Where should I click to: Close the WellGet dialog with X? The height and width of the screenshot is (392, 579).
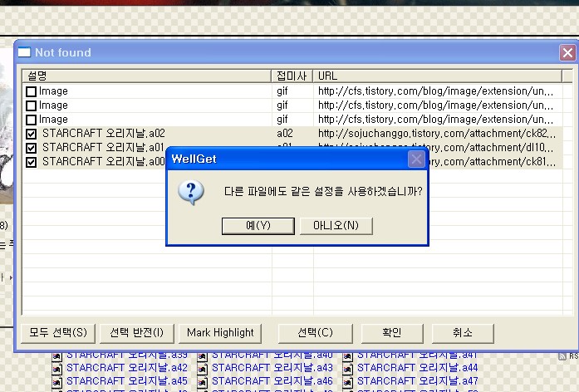416,159
